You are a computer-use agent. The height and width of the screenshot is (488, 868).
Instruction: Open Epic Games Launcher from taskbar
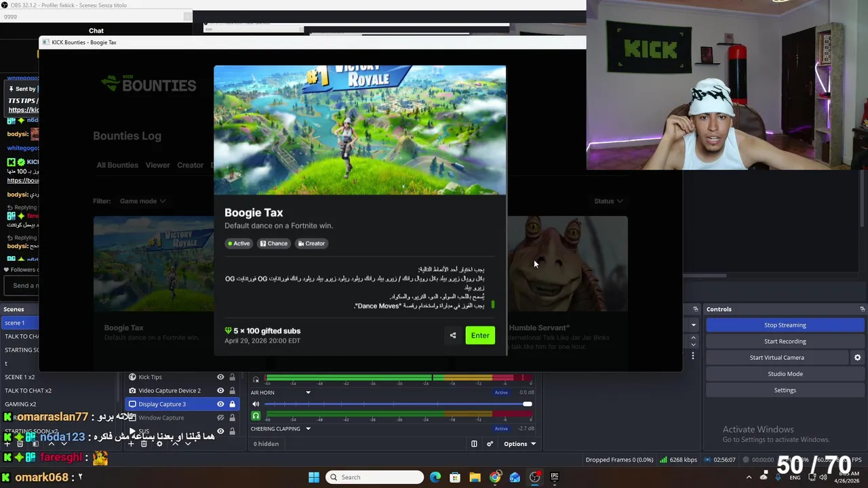tap(554, 477)
